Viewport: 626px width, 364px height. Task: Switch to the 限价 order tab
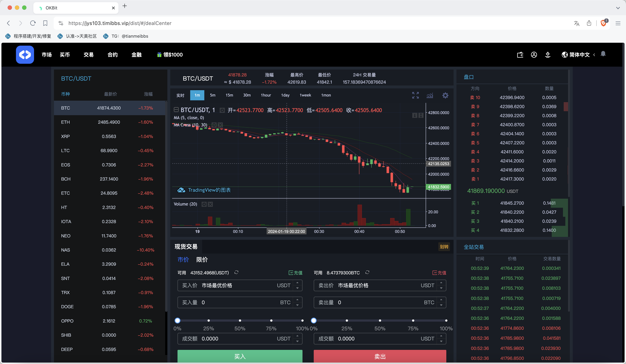point(202,260)
